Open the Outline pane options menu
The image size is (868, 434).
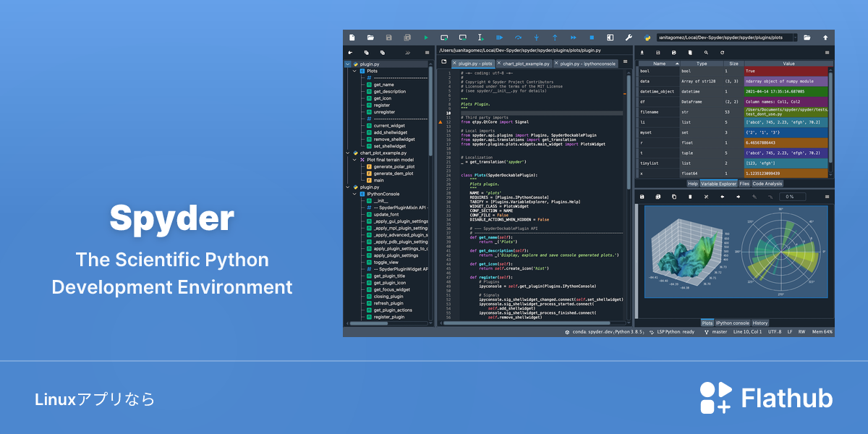pos(427,53)
